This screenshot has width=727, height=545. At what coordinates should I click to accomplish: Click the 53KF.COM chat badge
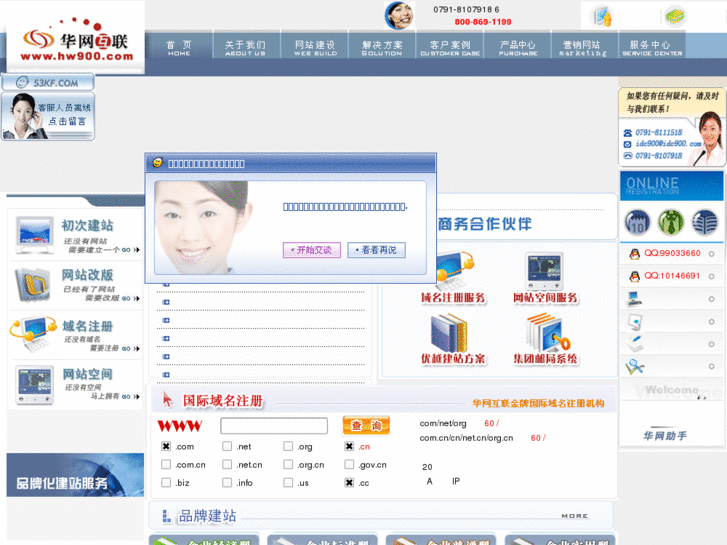coord(48,83)
